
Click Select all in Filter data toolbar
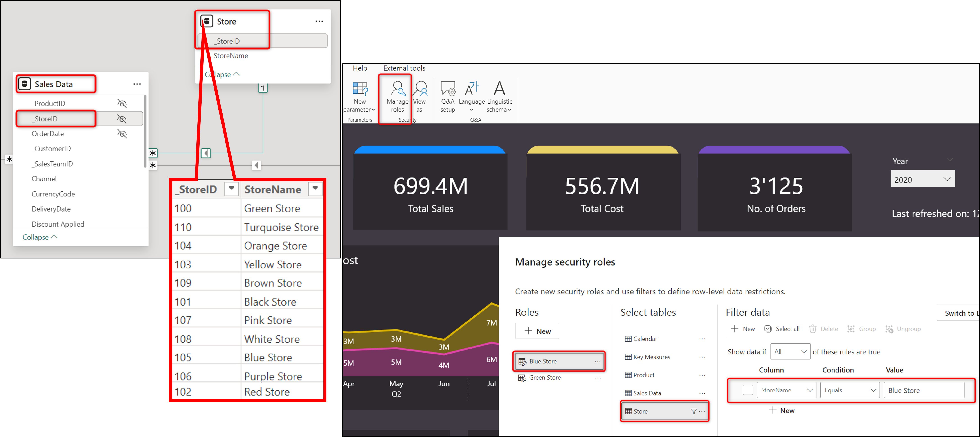pos(782,329)
